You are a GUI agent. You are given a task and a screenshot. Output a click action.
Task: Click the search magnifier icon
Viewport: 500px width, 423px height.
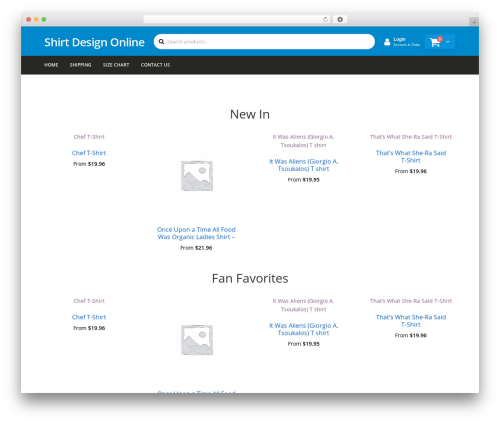pyautogui.click(x=161, y=42)
